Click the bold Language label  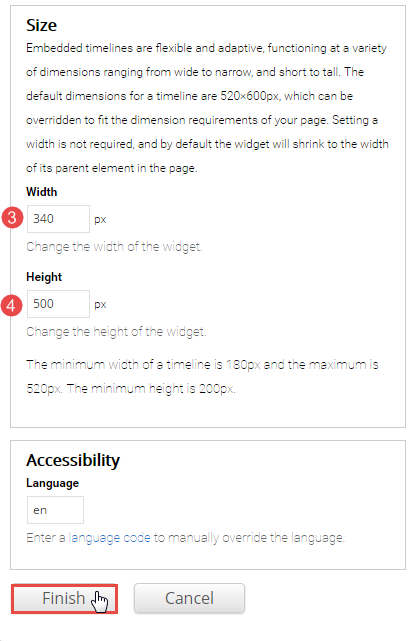52,483
